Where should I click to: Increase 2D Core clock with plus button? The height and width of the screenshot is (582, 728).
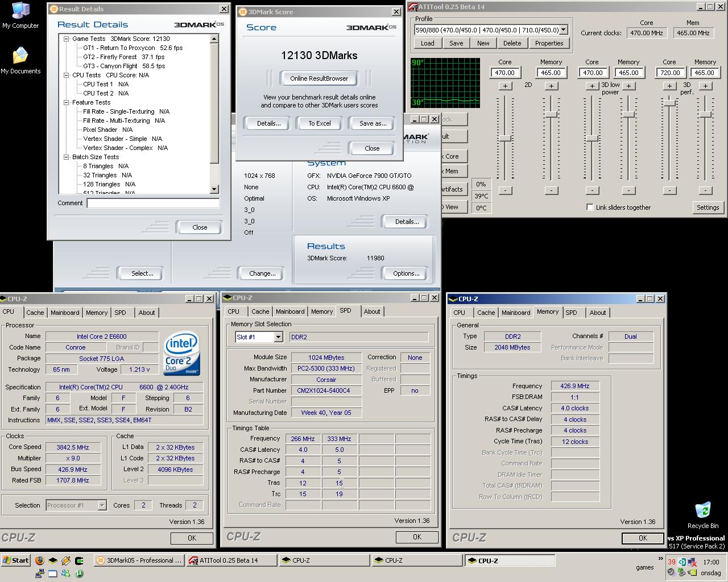coord(505,86)
